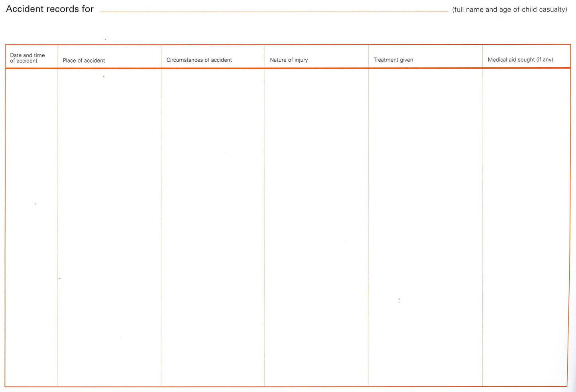The width and height of the screenshot is (576, 392).
Task: Click the "Circumstances of accident" column header
Action: pos(199,60)
